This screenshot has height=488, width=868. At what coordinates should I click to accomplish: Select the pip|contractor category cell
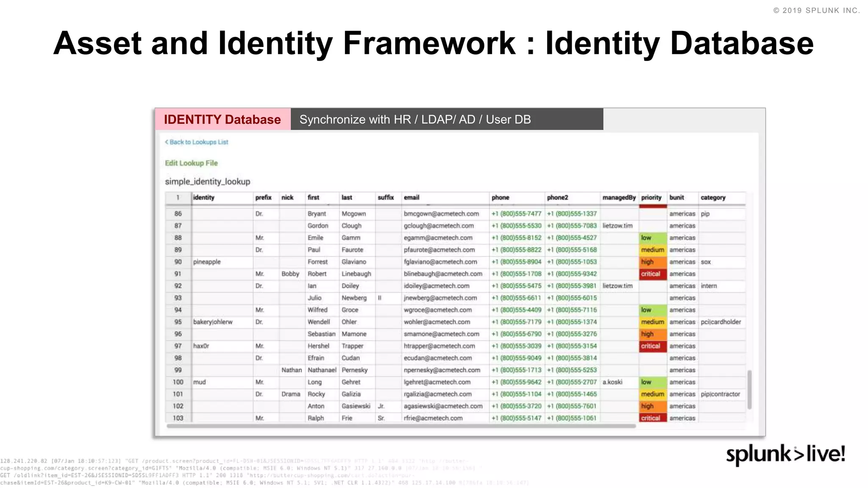[722, 394]
